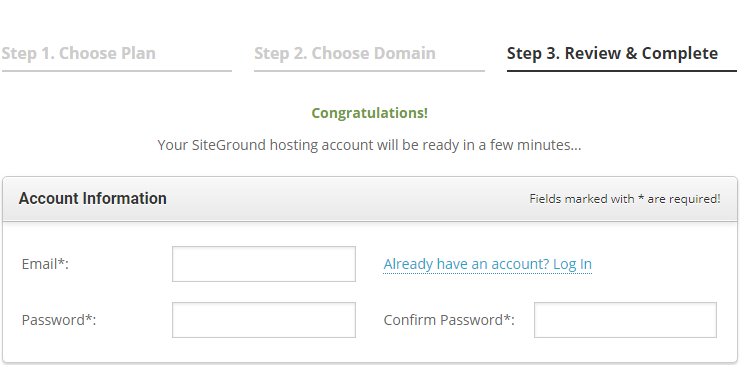
Task: Select the Step 3. Review & Complete tab
Action: coord(613,53)
